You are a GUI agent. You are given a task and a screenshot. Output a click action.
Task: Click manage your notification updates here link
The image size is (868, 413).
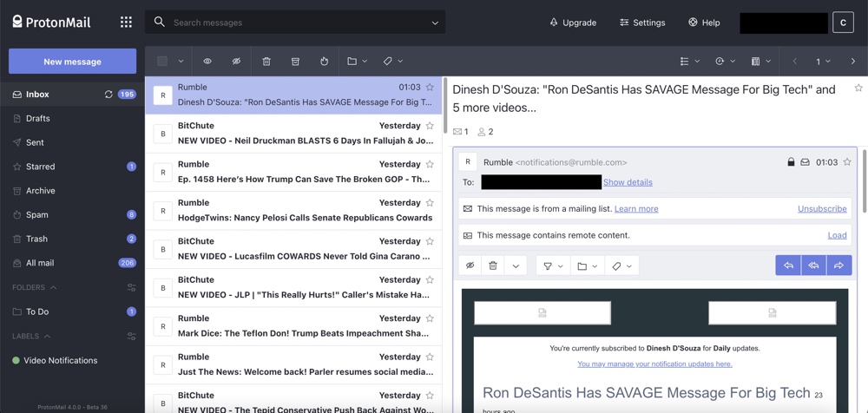tap(654, 364)
